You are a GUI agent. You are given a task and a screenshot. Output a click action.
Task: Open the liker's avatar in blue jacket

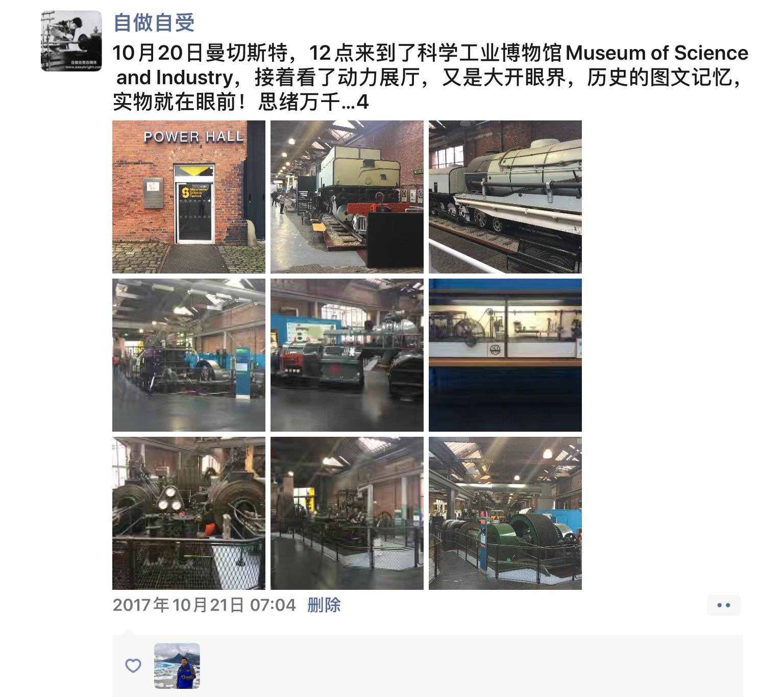[x=177, y=666]
